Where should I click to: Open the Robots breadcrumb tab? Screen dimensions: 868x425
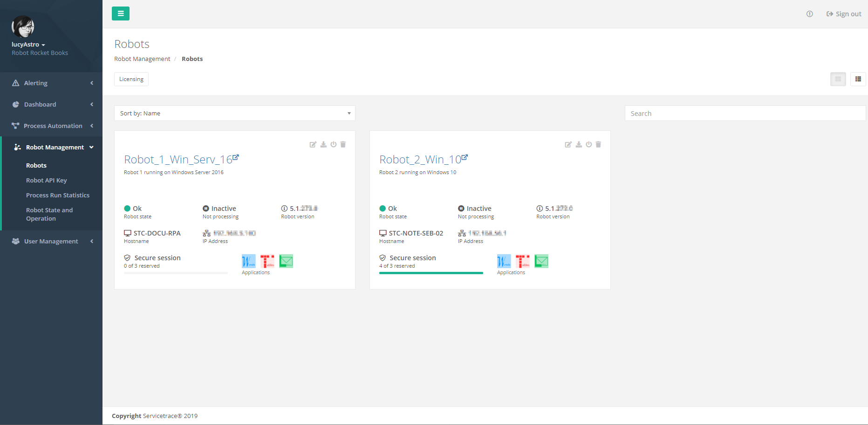pos(192,59)
